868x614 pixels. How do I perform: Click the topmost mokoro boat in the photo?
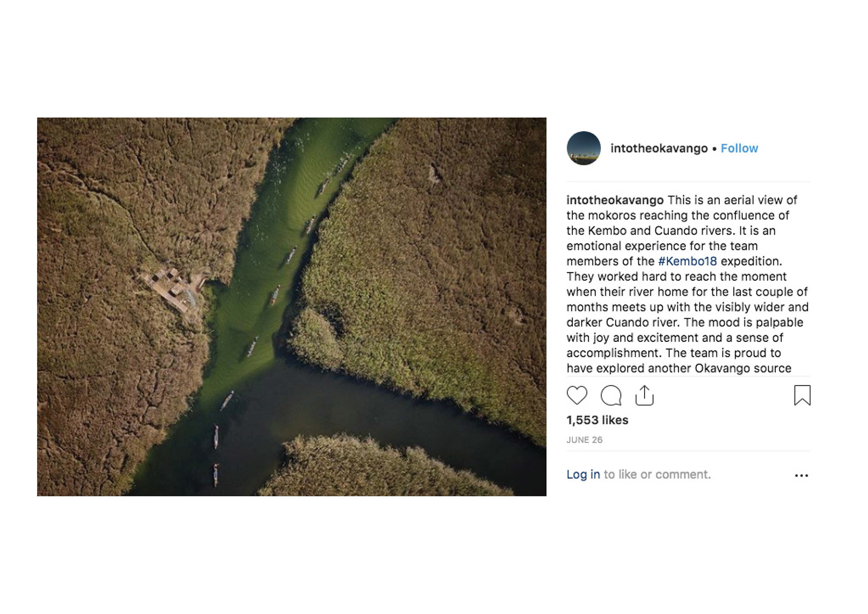(x=343, y=164)
